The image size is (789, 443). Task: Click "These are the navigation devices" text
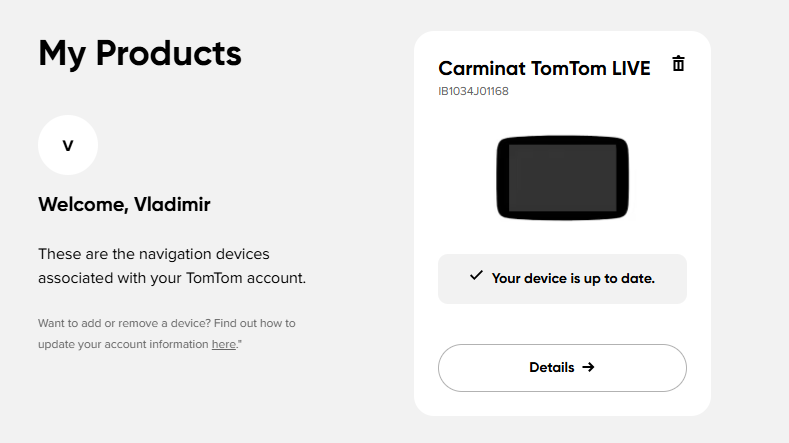tap(154, 254)
